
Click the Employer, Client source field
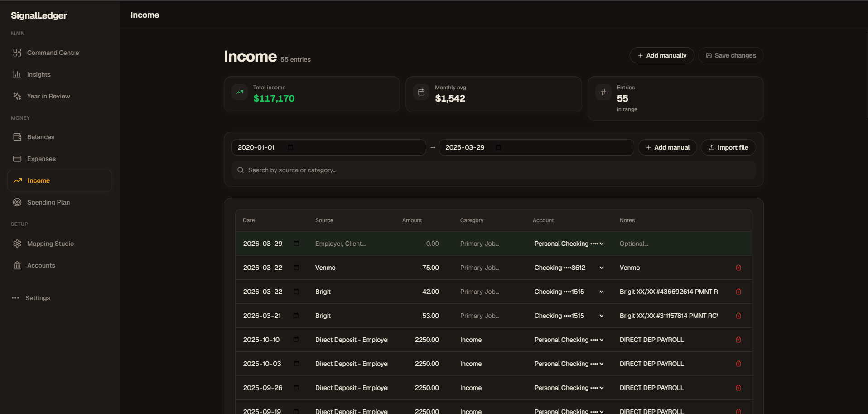(351, 244)
